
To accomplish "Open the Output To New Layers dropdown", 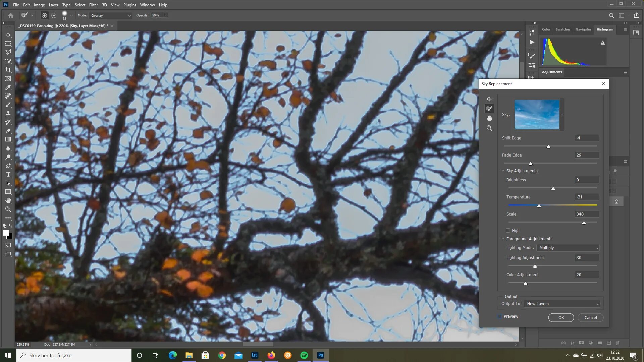I will point(562,304).
